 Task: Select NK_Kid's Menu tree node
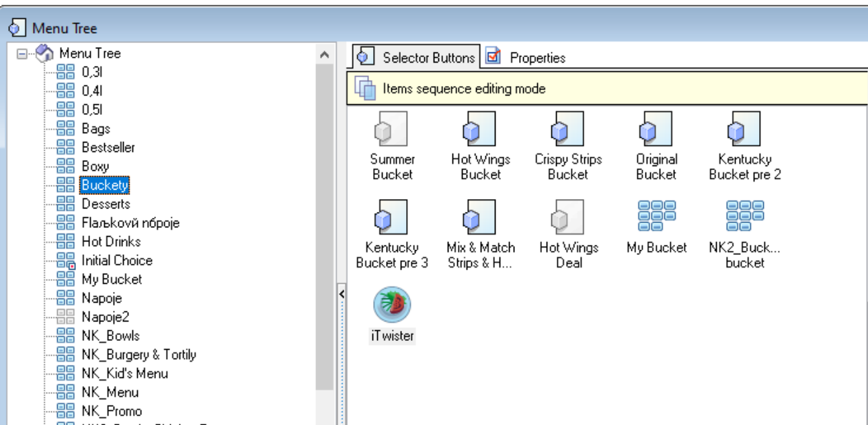tap(124, 373)
